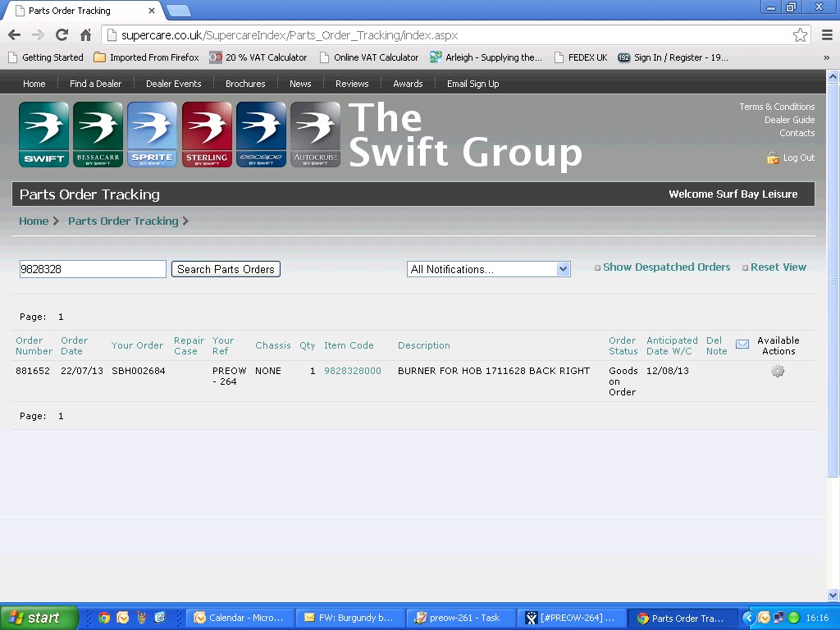The height and width of the screenshot is (630, 840).
Task: Click page scrollbar down arrow
Action: [x=833, y=595]
